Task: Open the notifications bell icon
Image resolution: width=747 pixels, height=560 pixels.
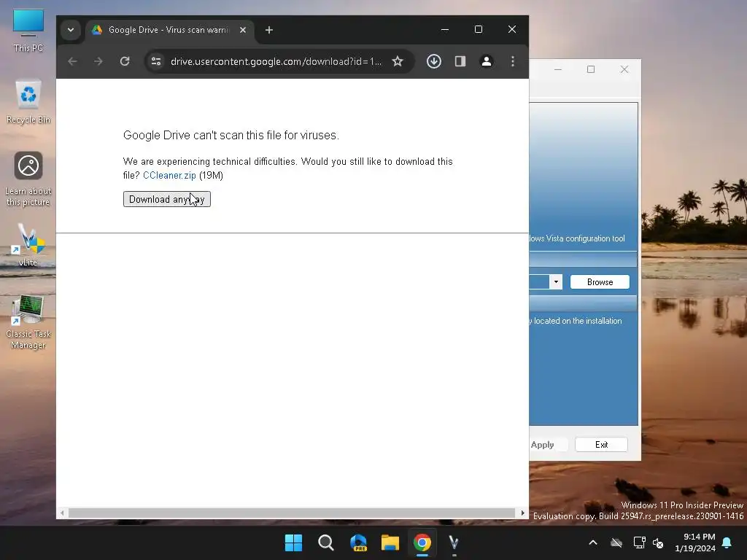Action: (727, 542)
